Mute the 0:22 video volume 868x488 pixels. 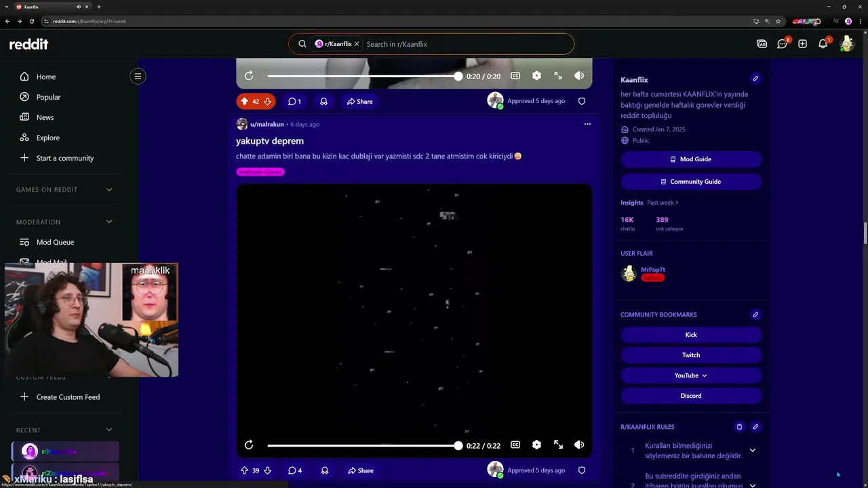[x=579, y=445]
